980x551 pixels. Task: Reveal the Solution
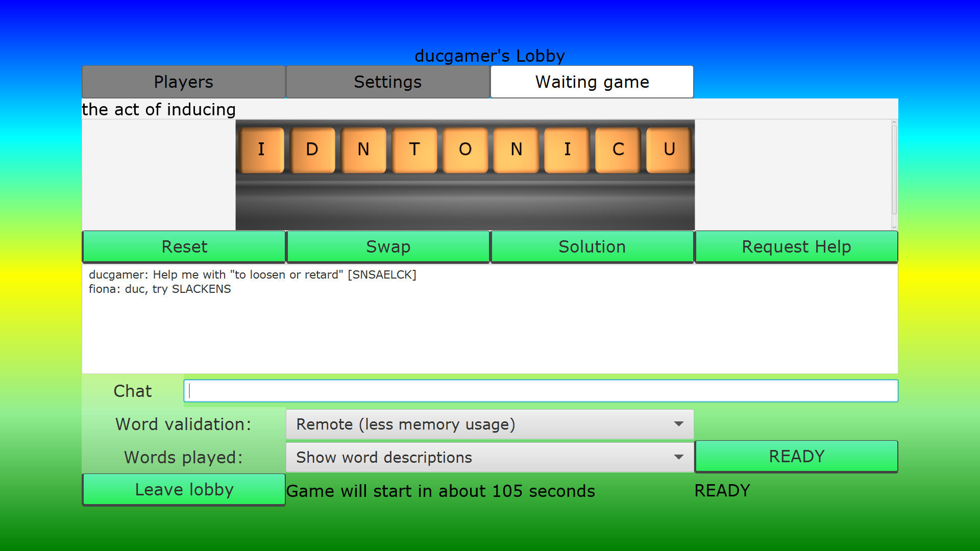(592, 246)
